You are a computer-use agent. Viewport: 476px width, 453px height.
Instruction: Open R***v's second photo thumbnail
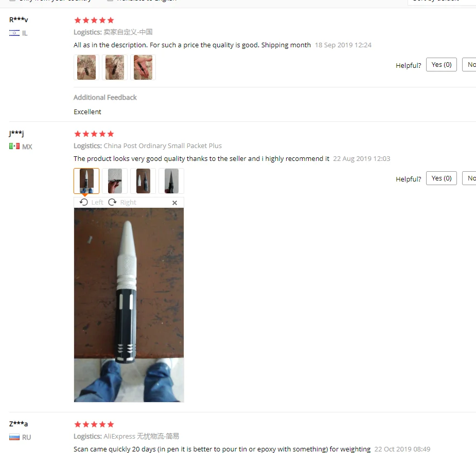point(115,67)
